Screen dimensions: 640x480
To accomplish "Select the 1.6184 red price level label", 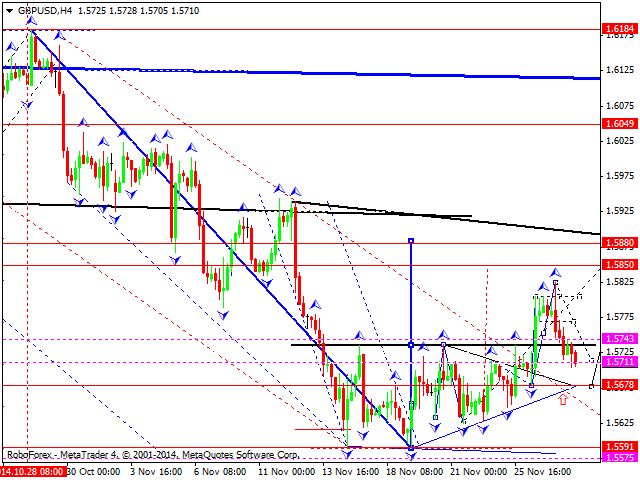I will [620, 29].
